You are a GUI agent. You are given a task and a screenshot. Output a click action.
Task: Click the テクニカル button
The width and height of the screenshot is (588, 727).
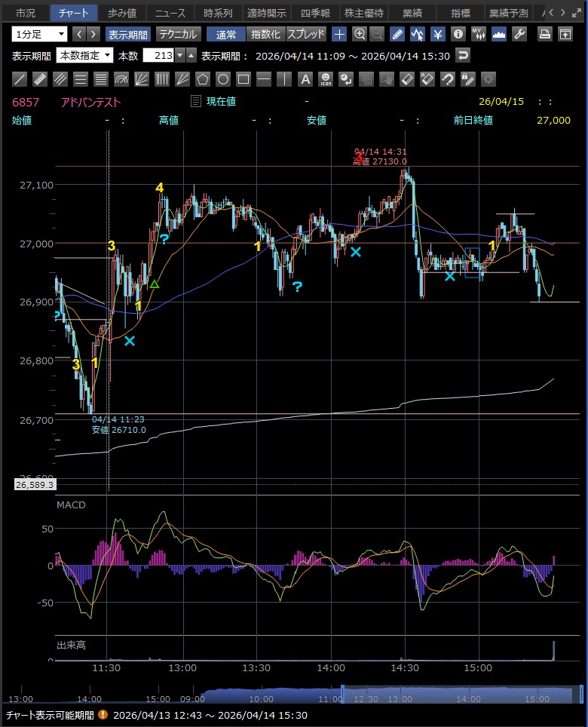click(x=178, y=34)
